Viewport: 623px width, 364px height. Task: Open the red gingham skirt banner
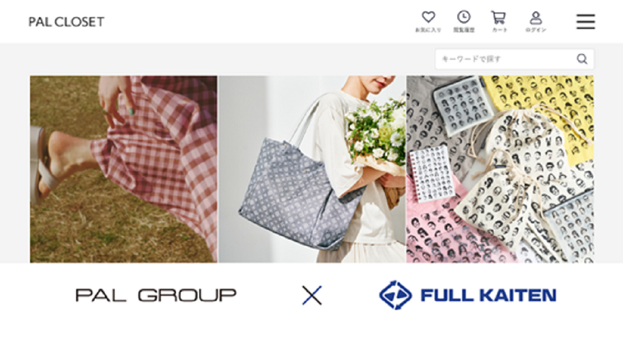124,169
